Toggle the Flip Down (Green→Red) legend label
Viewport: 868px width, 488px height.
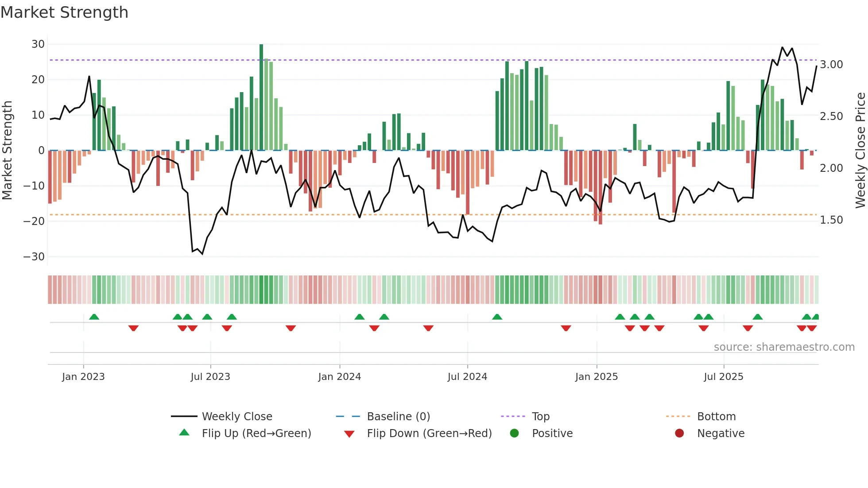[429, 433]
